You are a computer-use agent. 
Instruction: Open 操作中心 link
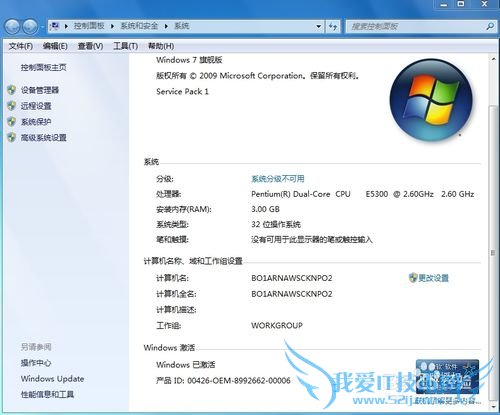pyautogui.click(x=36, y=363)
